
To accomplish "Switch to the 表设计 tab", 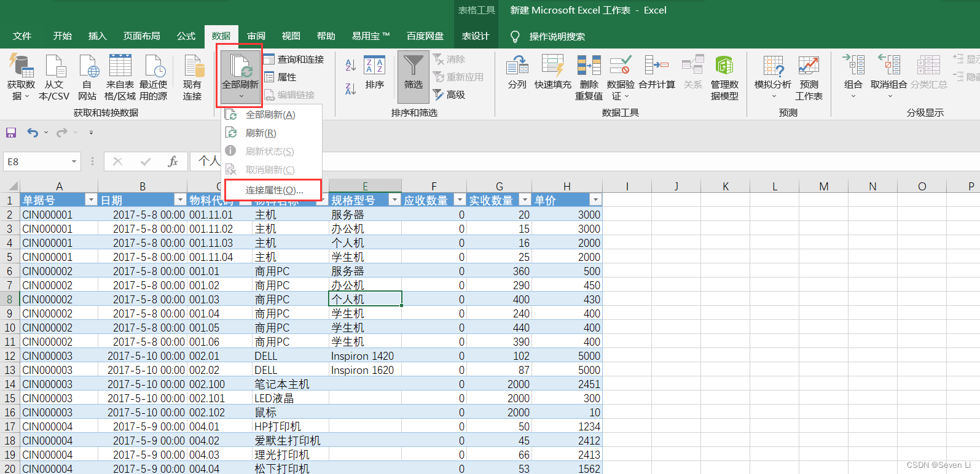I will coord(476,36).
